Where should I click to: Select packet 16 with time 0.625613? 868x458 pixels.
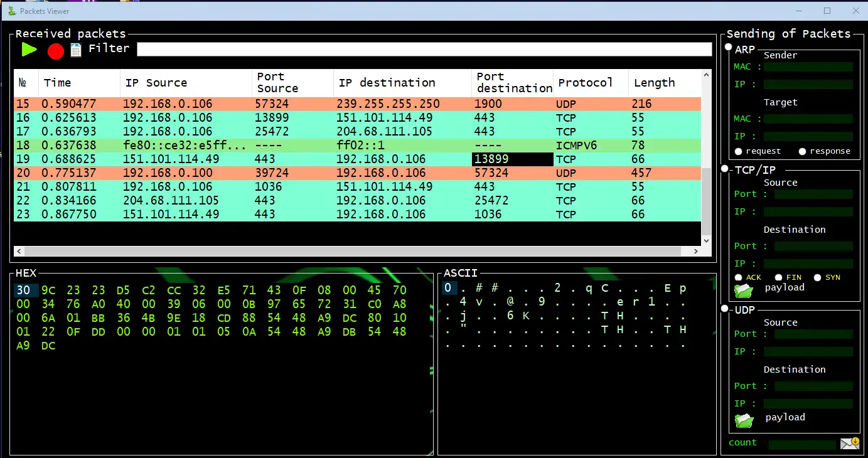click(x=357, y=118)
